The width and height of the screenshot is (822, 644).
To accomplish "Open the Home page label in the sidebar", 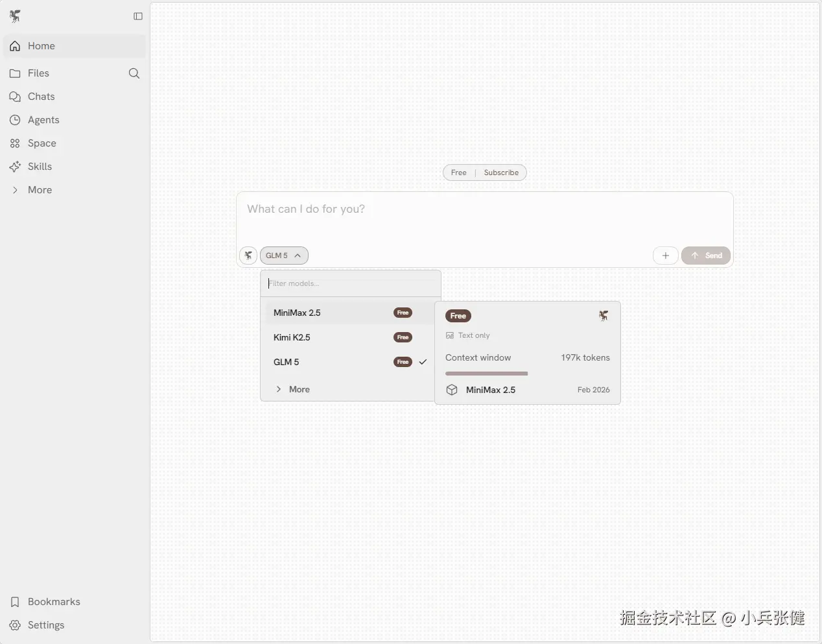I will 41,46.
